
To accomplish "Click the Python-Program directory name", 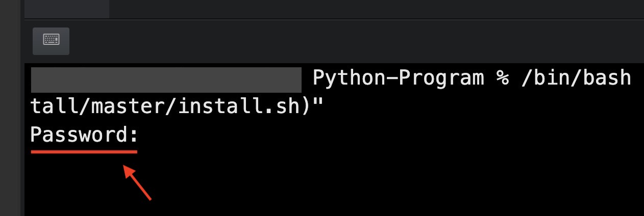I will [x=398, y=78].
